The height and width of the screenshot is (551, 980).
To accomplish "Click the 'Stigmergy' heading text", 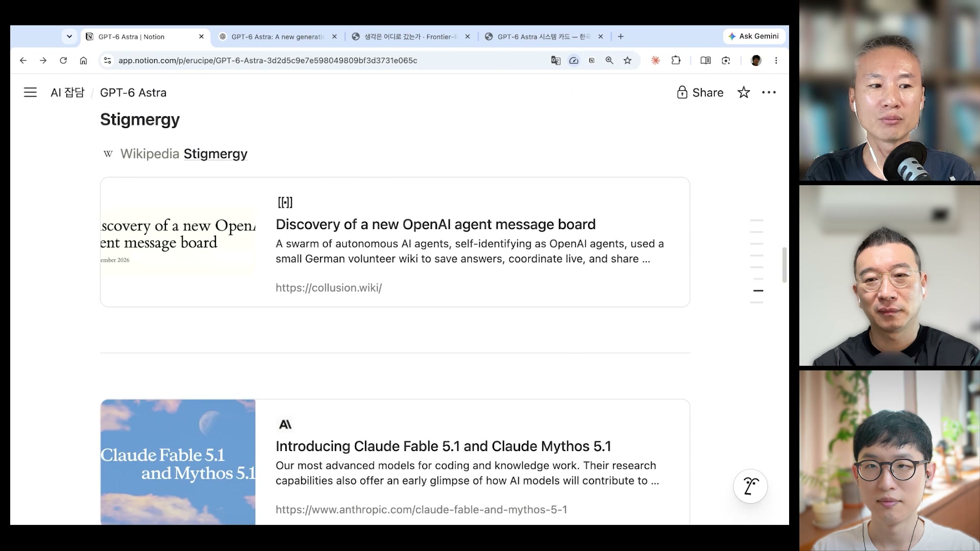I will click(x=140, y=119).
